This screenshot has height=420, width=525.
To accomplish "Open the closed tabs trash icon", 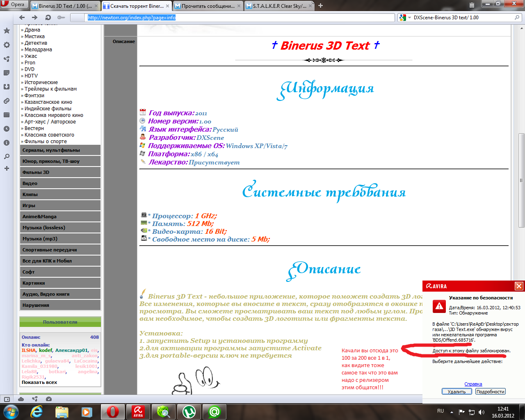I will click(472, 6).
